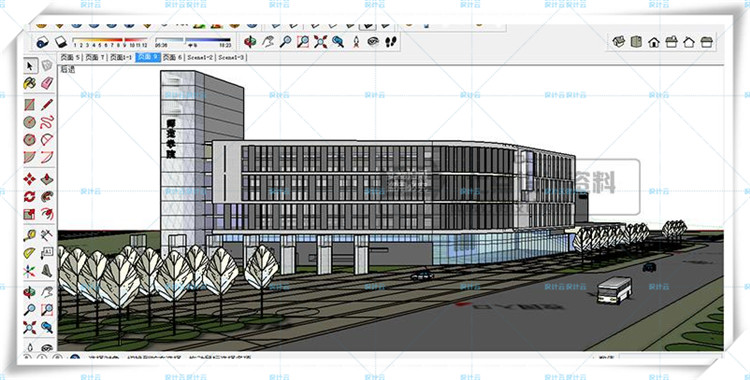Click Pan hand in the horizontal camera toolbar

tap(268, 42)
